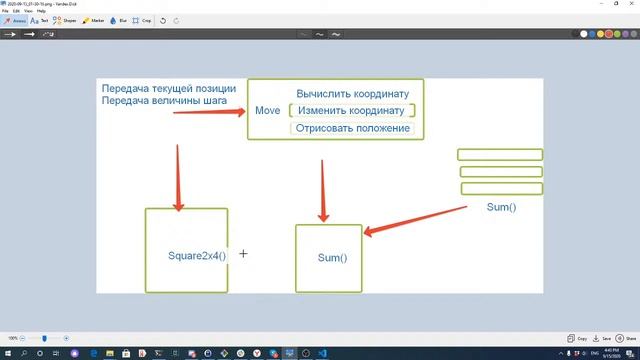This screenshot has height=360, width=640.
Task: Open the notification center icon
Action: pyautogui.click(x=631, y=353)
